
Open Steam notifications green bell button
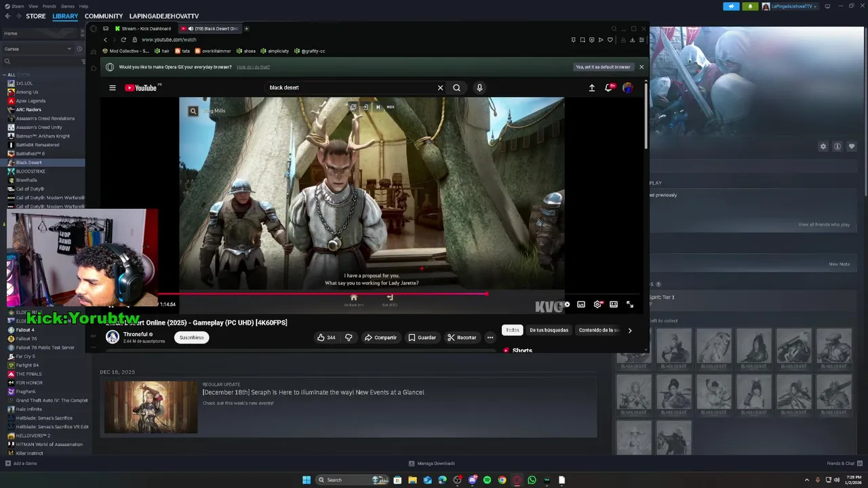click(x=750, y=6)
